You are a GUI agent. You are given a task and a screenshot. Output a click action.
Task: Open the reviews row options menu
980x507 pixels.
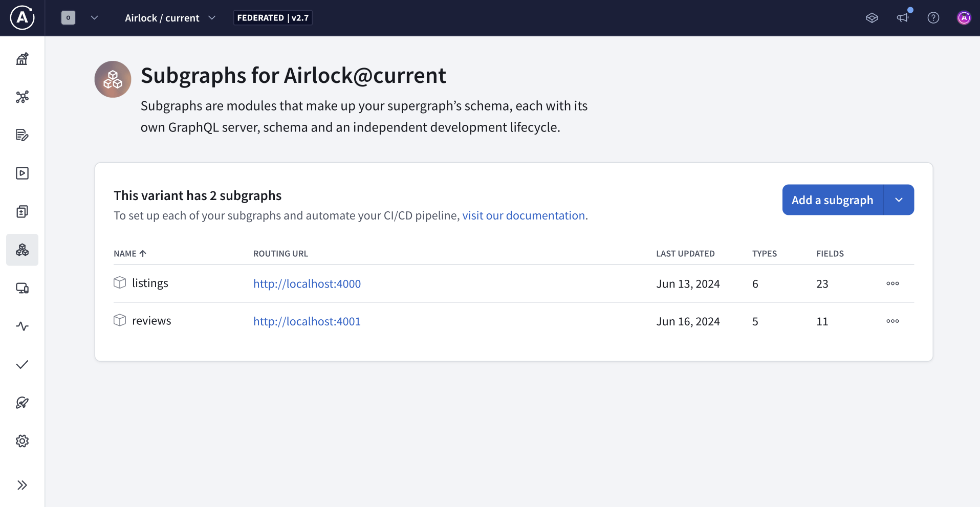click(x=892, y=321)
